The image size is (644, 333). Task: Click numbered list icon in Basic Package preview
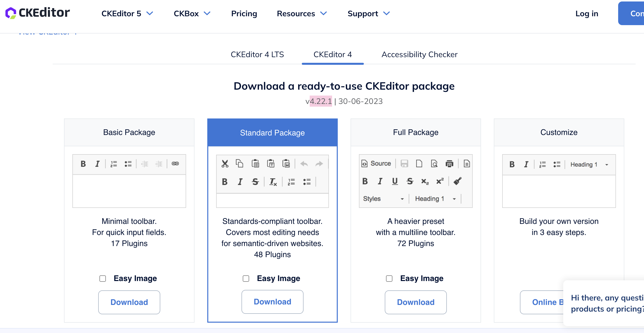click(114, 164)
